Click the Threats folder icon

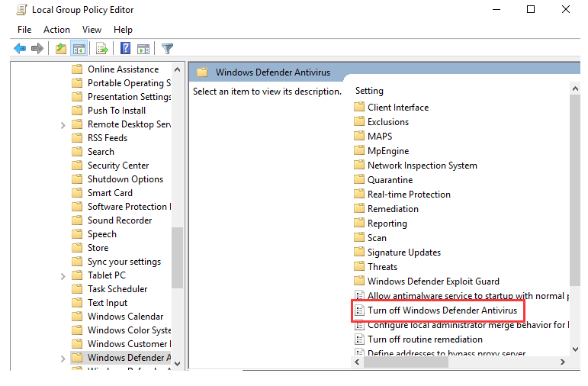coord(359,266)
